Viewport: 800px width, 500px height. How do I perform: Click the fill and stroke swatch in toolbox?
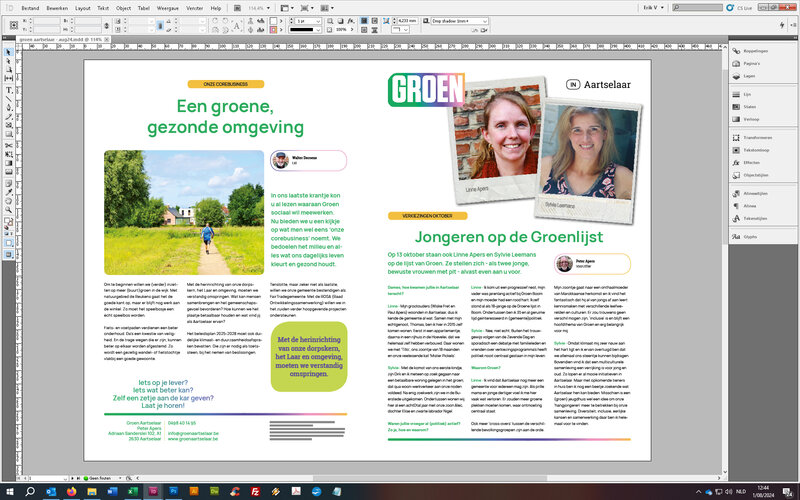(9, 222)
